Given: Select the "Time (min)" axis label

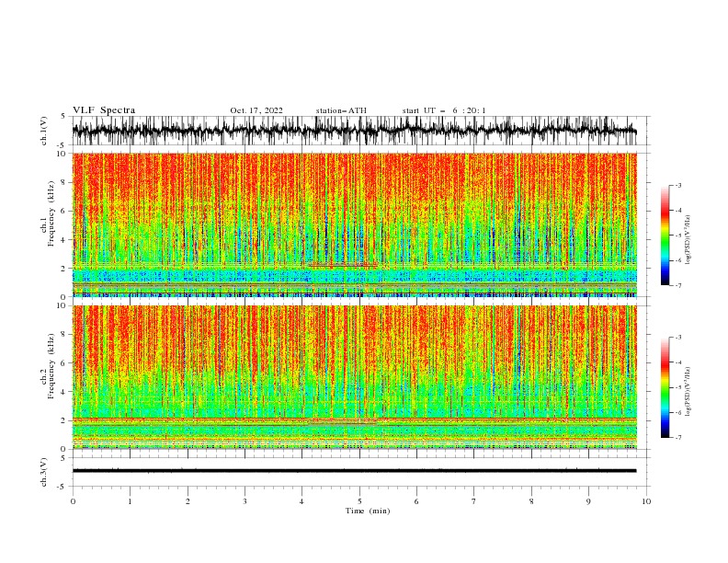Looking at the screenshot, I should (x=368, y=511).
